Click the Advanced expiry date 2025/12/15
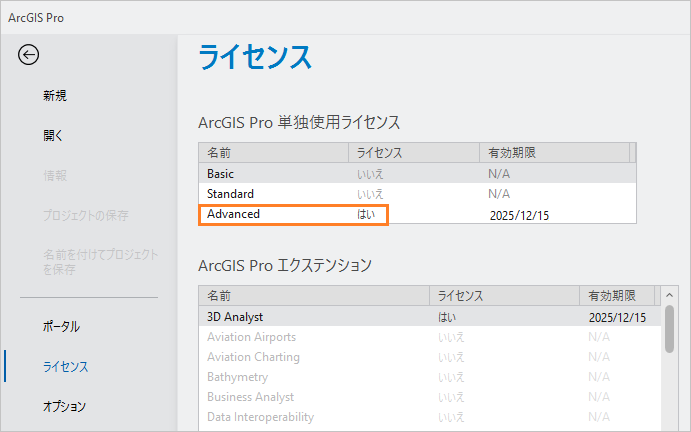 click(x=519, y=215)
